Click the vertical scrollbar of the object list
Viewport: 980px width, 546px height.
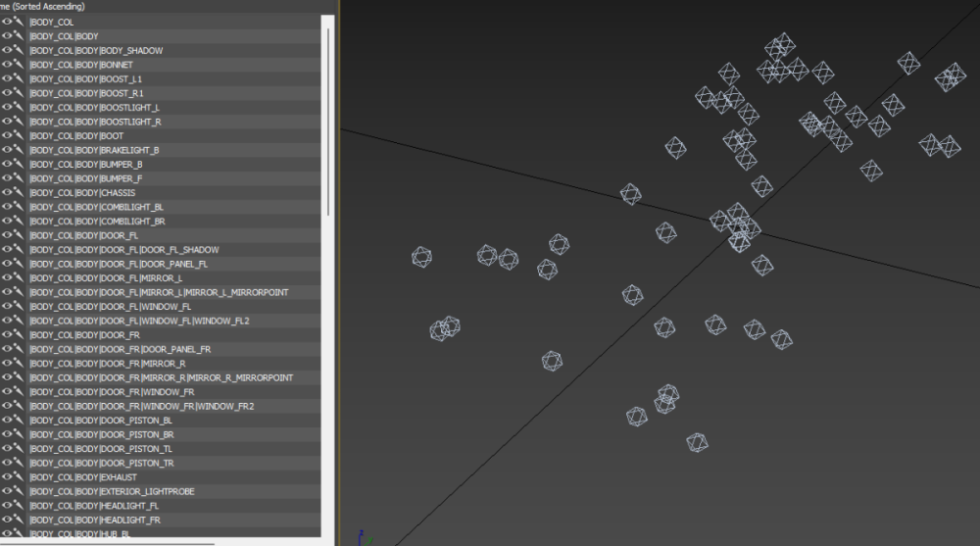(328, 118)
